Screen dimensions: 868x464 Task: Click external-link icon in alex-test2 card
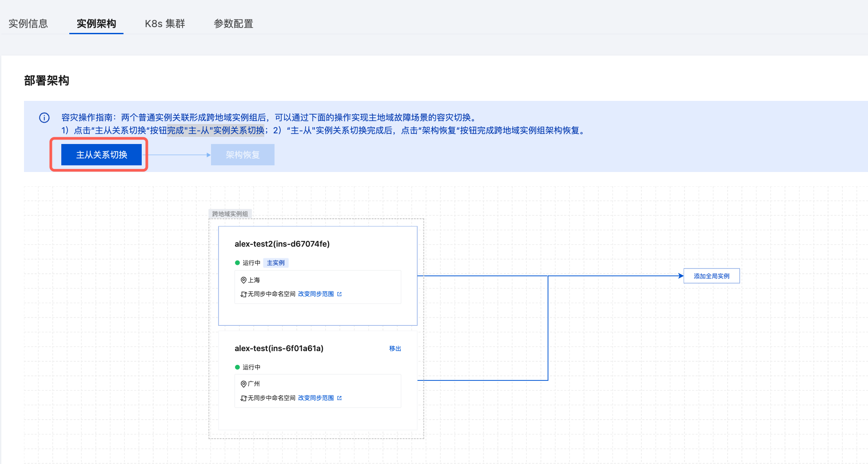click(x=339, y=294)
